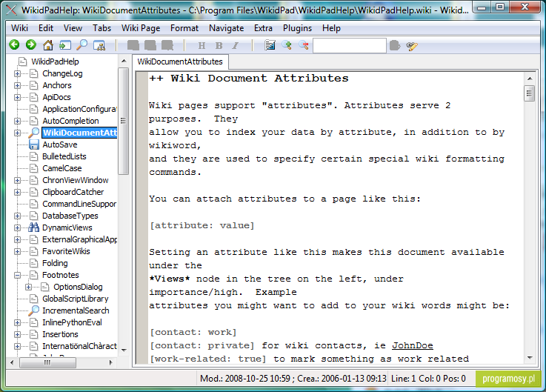Click the tree panel vertical scrollbar thumb
This screenshot has height=392, width=546.
[x=123, y=121]
